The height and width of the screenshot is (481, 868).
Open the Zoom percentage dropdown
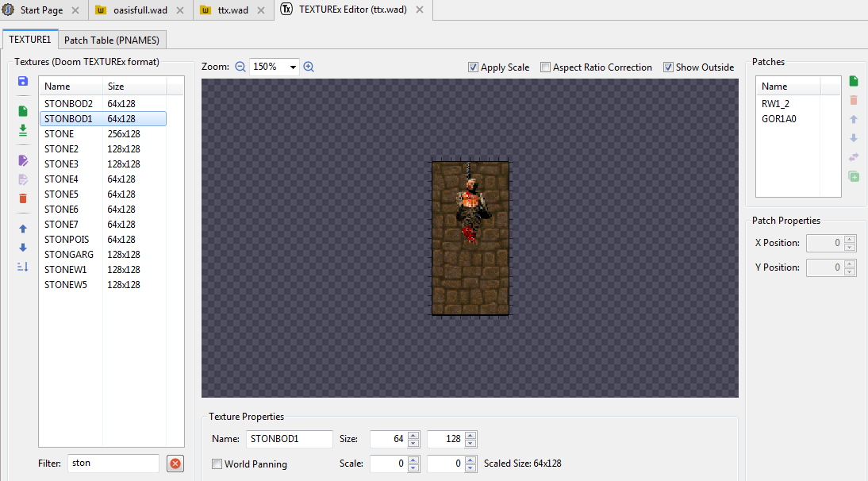coord(293,67)
